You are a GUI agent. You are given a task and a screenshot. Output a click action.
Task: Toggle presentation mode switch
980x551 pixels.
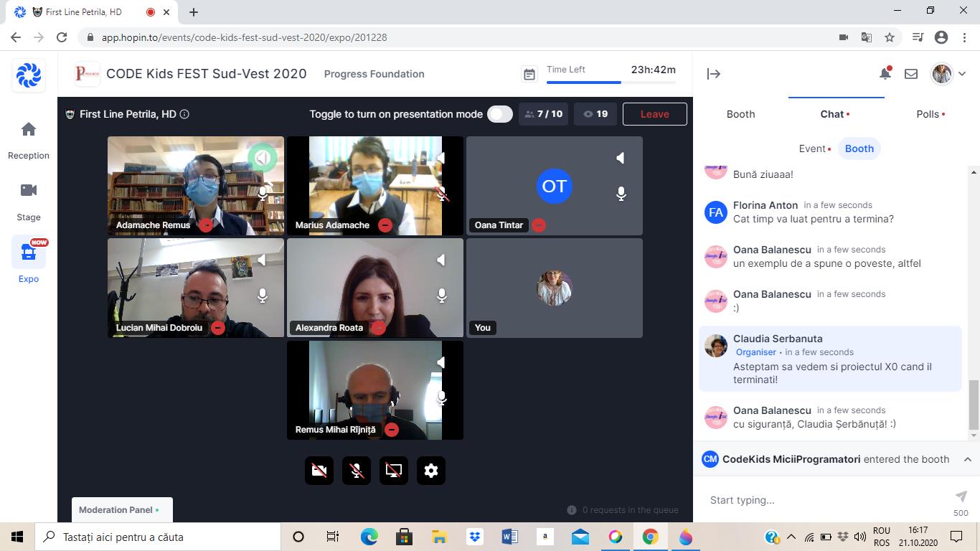[499, 114]
